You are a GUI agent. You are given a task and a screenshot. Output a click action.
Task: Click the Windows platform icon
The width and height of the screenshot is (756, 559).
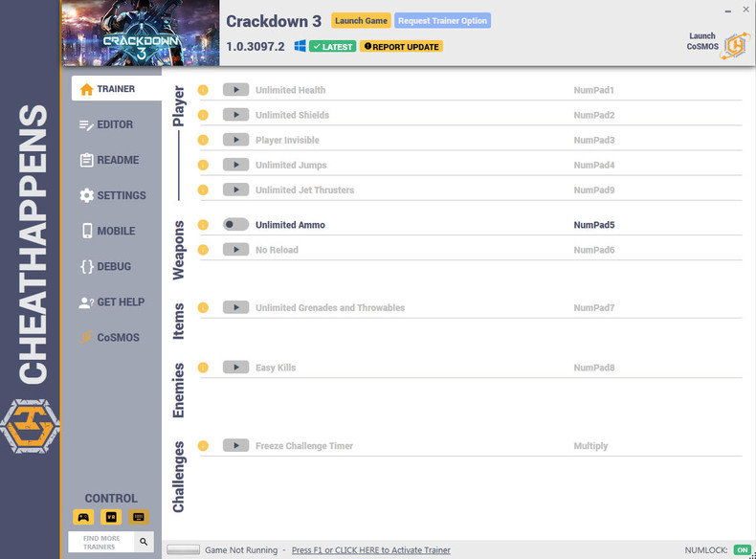(300, 46)
